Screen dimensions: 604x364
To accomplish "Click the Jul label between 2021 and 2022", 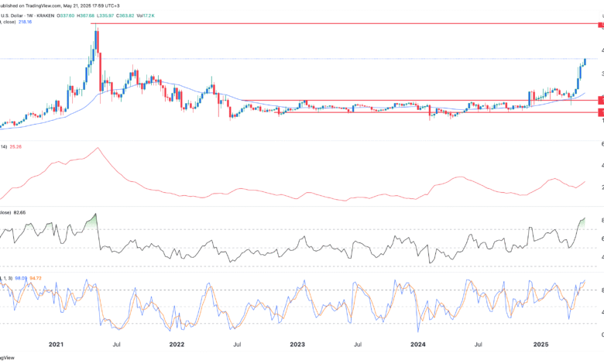I will coord(116,345).
